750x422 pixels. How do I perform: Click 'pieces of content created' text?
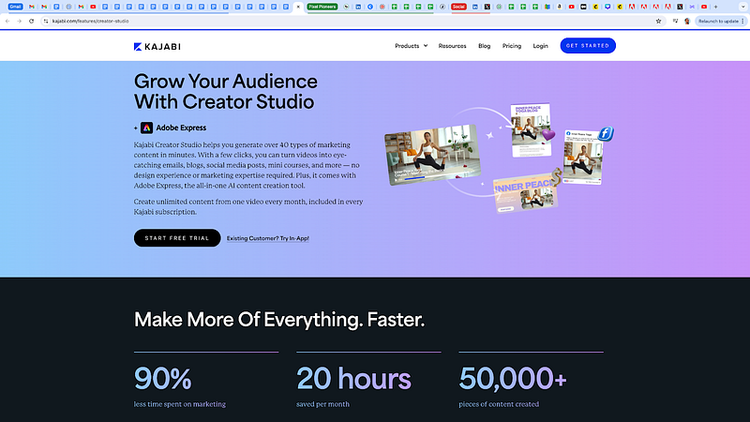point(498,404)
